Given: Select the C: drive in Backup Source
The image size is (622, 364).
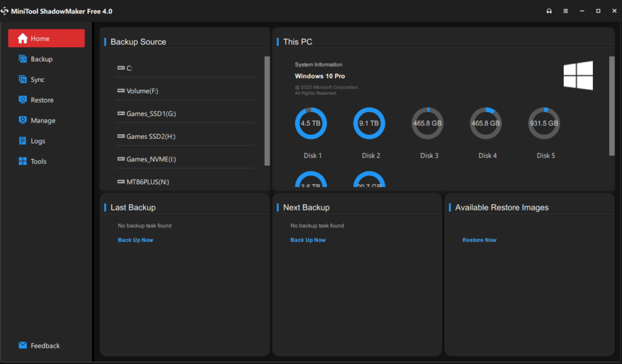Looking at the screenshot, I should click(129, 68).
